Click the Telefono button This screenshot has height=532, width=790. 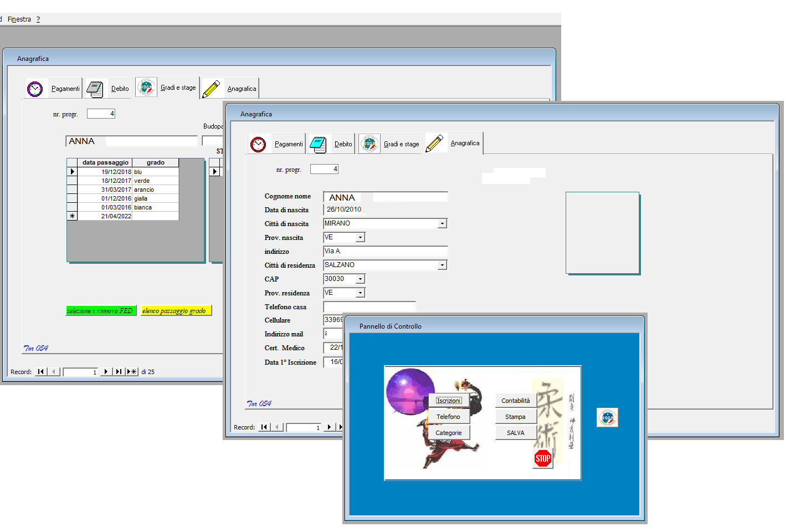click(449, 417)
